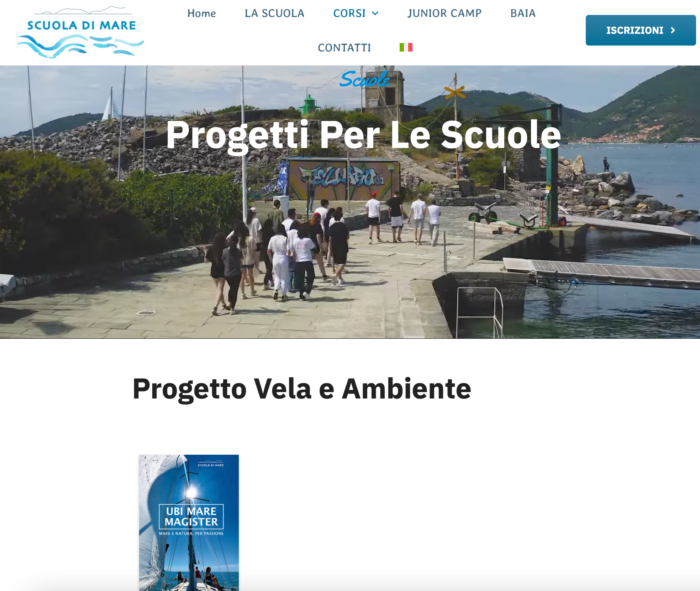Click the ISCRIZIONI button
700x591 pixels.
click(641, 30)
